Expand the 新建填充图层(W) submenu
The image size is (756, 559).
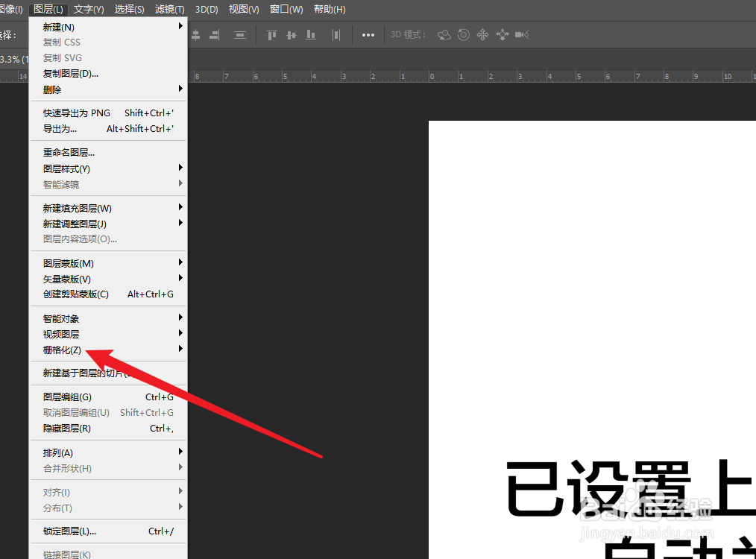(x=109, y=208)
